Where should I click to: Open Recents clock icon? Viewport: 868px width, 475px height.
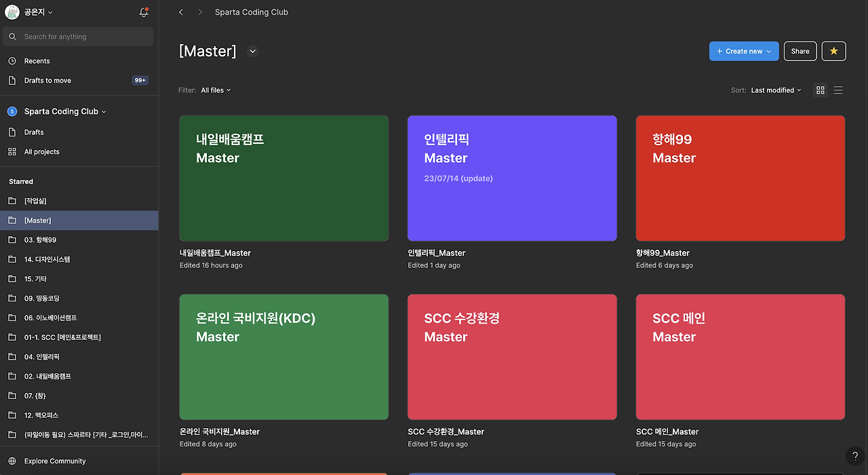12,61
